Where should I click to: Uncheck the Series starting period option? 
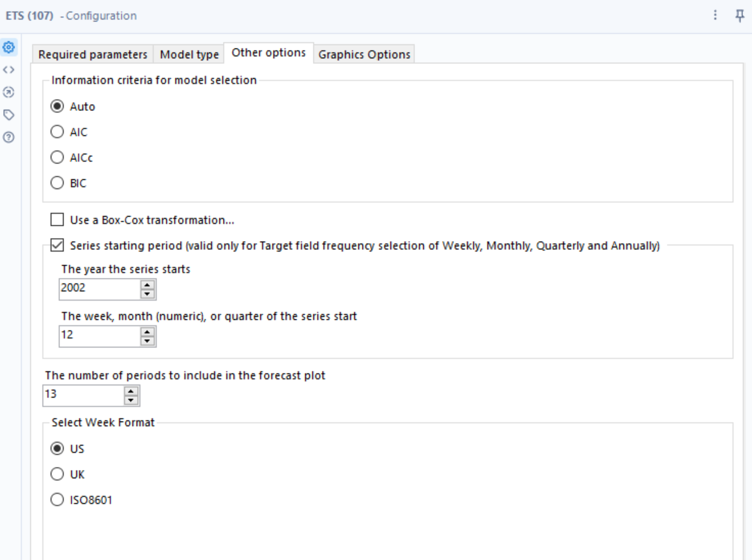pos(56,246)
